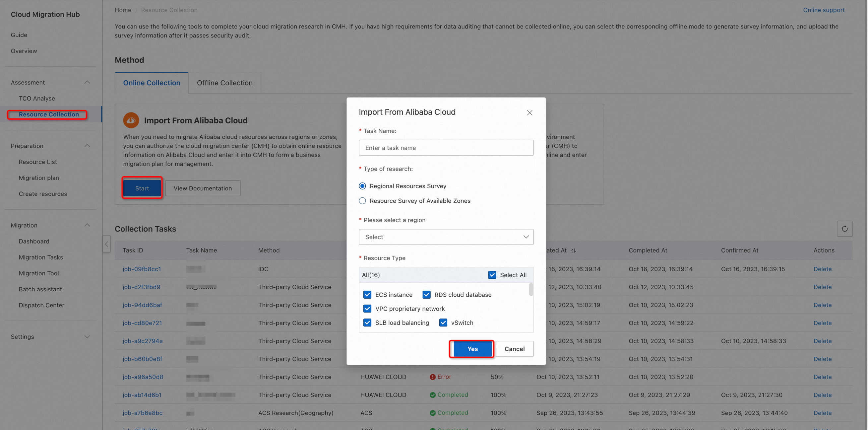
Task: Uncheck RDS cloud database checkbox
Action: pyautogui.click(x=426, y=294)
